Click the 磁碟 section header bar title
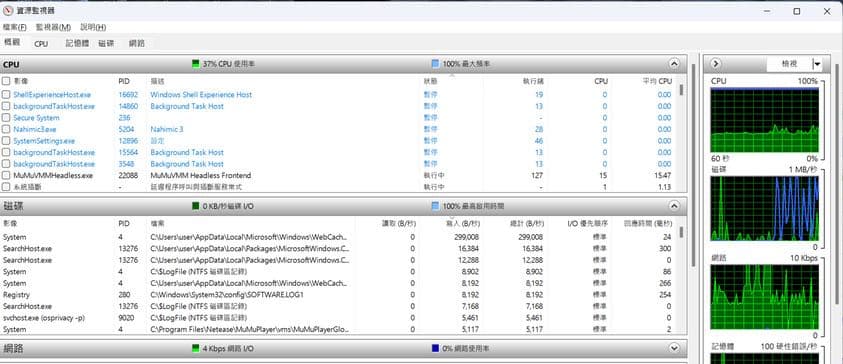 tap(13, 206)
